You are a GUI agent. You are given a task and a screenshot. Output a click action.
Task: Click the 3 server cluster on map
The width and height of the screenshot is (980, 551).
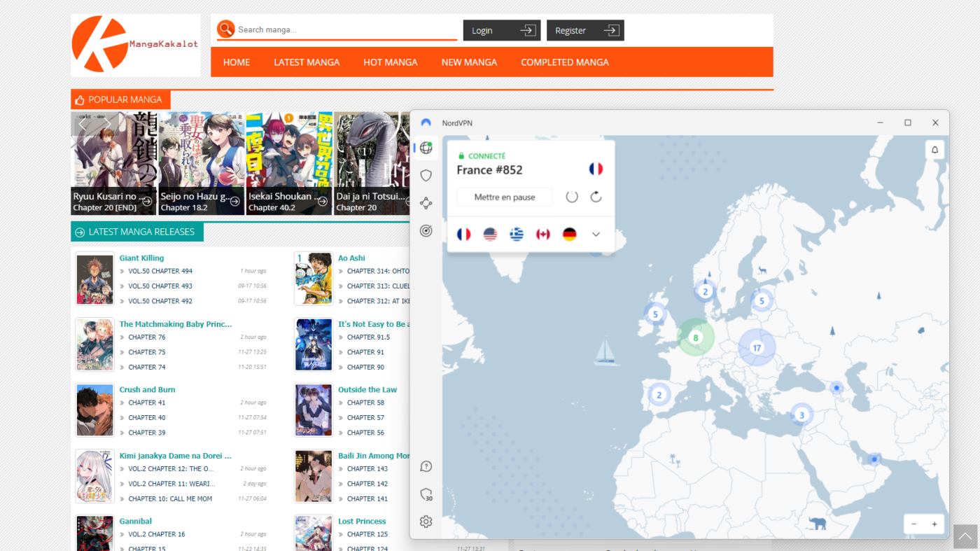point(801,414)
